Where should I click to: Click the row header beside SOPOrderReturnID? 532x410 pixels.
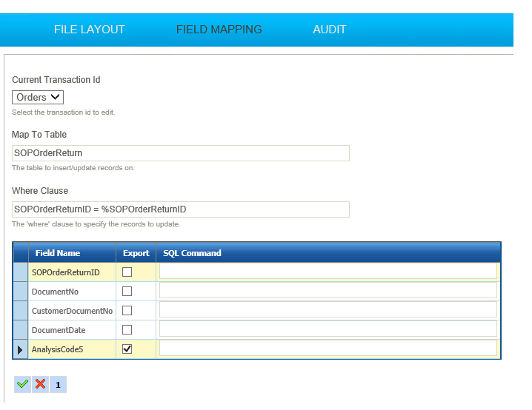click(20, 272)
